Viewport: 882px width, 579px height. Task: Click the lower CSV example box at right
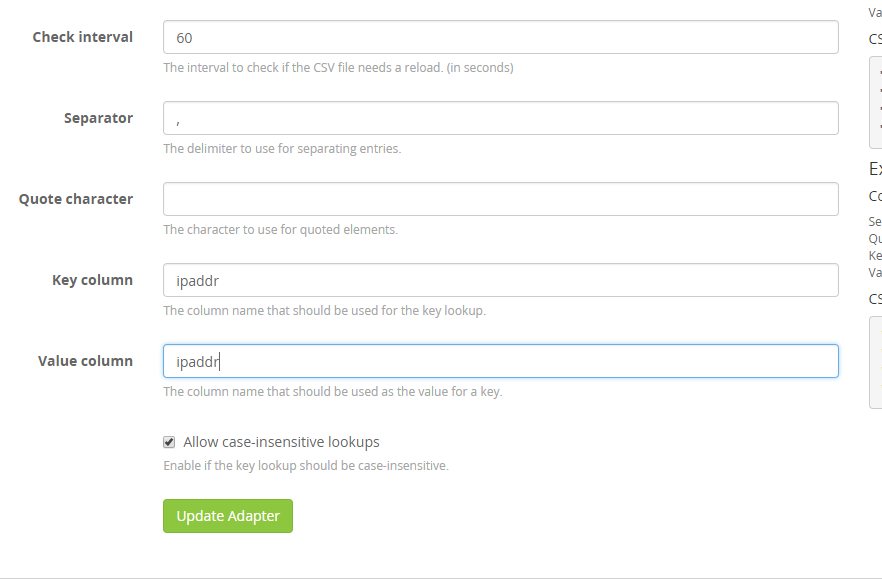pyautogui.click(x=876, y=362)
